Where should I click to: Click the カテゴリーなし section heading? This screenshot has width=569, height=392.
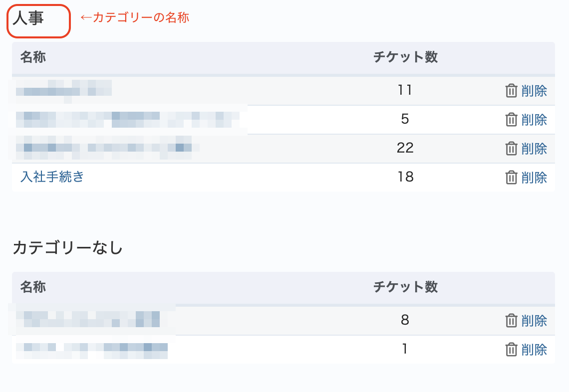click(67, 247)
